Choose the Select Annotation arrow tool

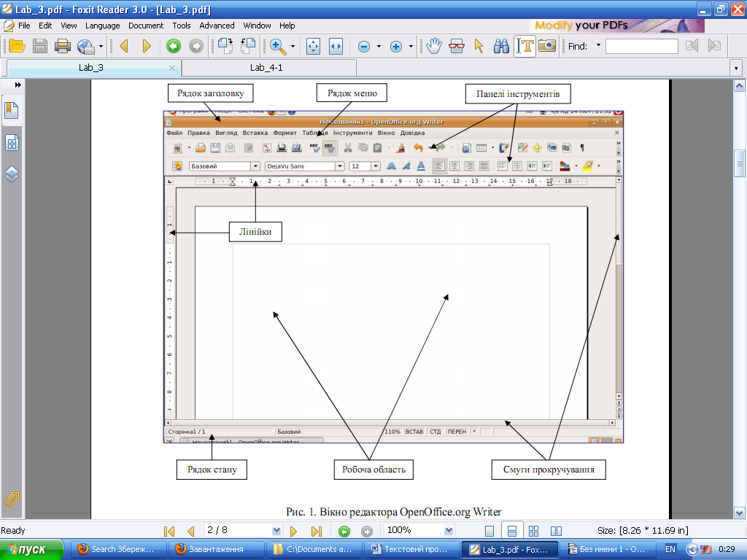479,46
